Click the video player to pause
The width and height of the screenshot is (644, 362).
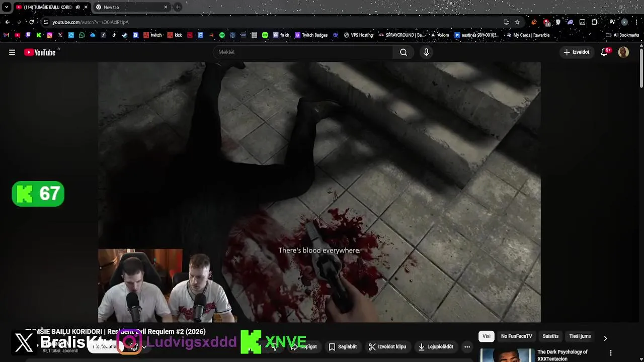point(319,192)
